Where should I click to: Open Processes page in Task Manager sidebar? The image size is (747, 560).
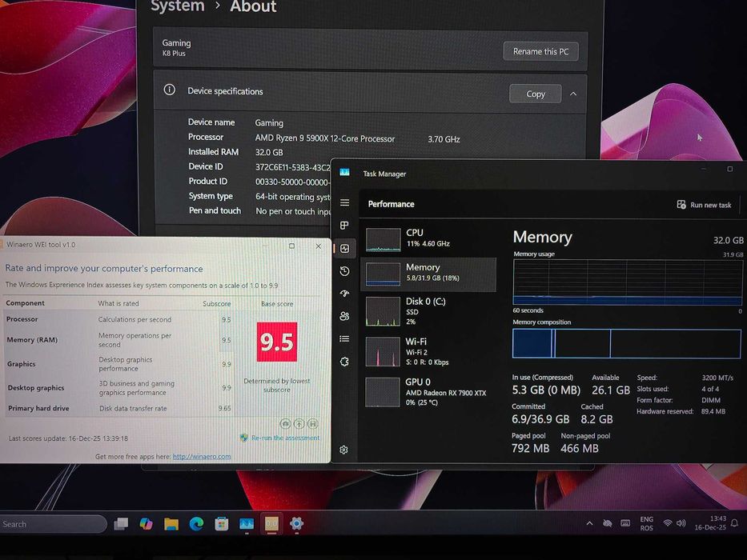pos(344,226)
